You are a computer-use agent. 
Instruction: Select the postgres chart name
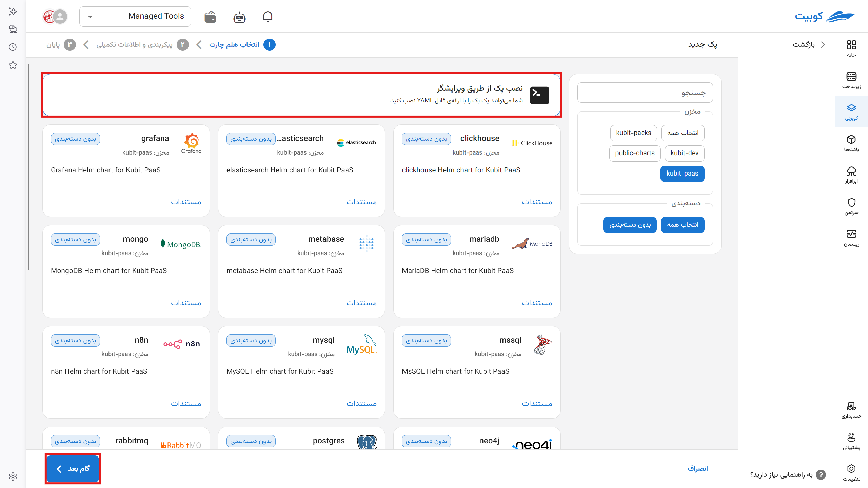pyautogui.click(x=329, y=441)
